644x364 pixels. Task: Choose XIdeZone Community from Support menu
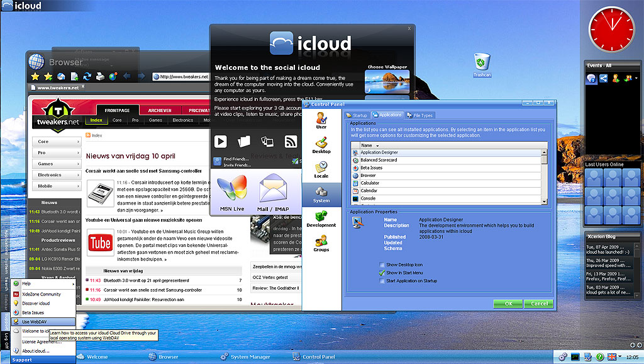[x=43, y=295]
